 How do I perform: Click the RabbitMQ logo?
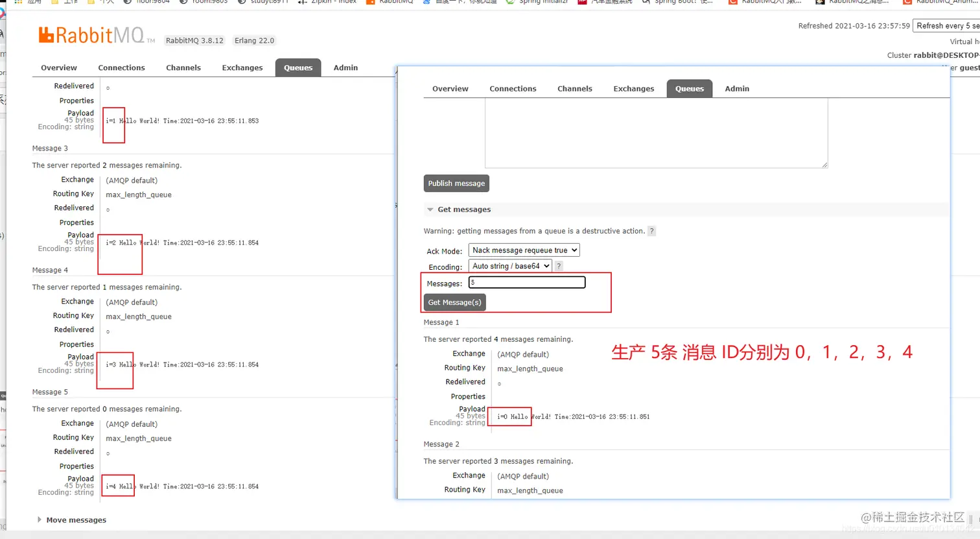point(97,36)
